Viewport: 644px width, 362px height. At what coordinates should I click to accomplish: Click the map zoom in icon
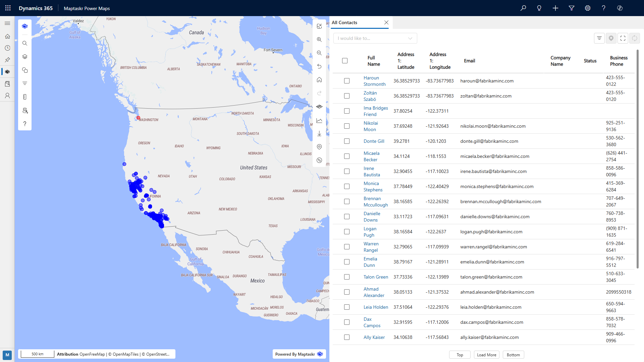click(319, 40)
